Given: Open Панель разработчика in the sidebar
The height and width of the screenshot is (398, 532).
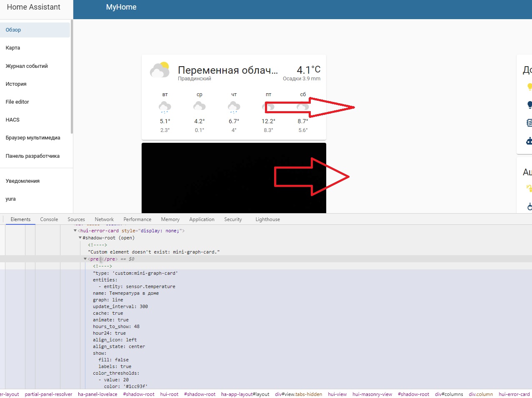Looking at the screenshot, I should point(35,156).
